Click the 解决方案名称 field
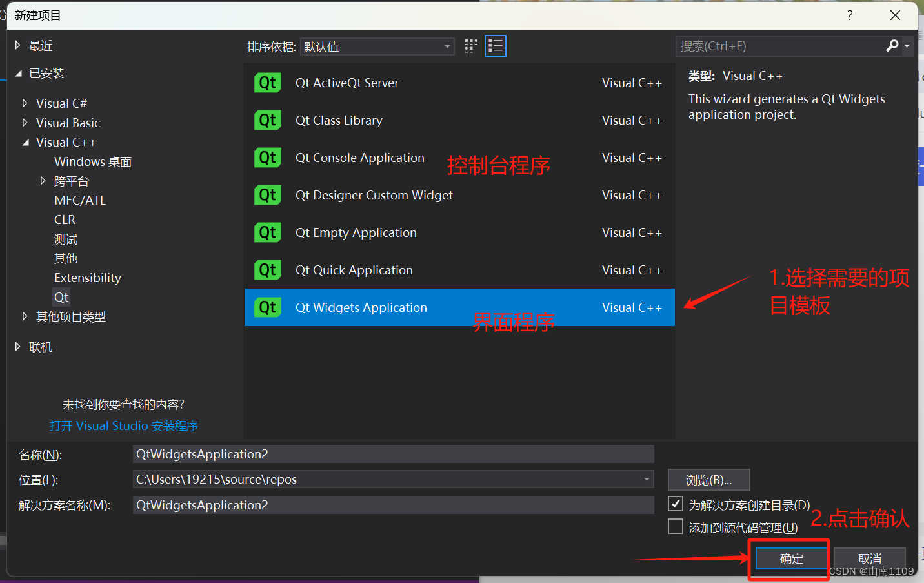Viewport: 924px width, 583px height. [393, 505]
